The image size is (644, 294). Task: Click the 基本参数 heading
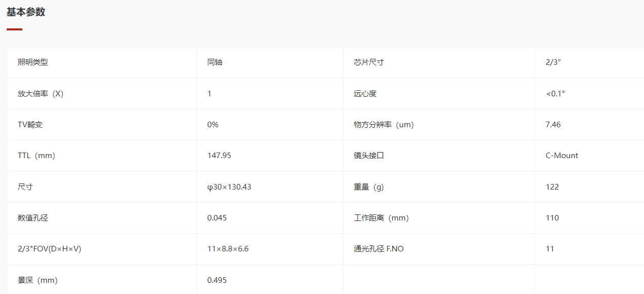pyautogui.click(x=26, y=12)
